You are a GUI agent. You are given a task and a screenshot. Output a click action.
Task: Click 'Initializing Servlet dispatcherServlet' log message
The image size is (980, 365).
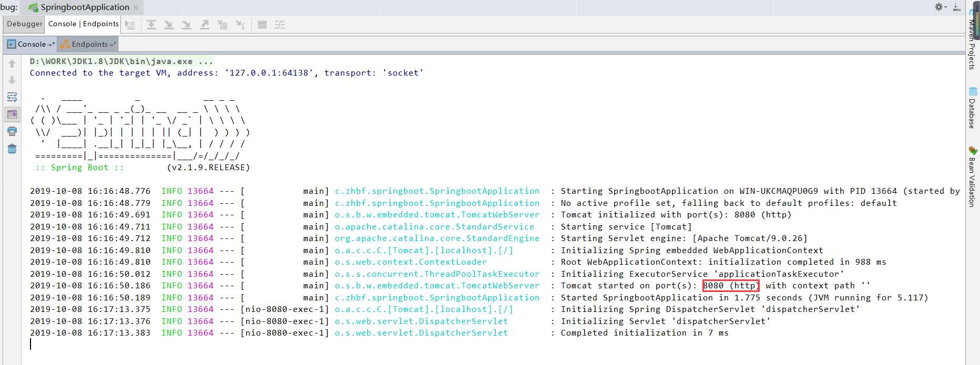[x=666, y=321]
